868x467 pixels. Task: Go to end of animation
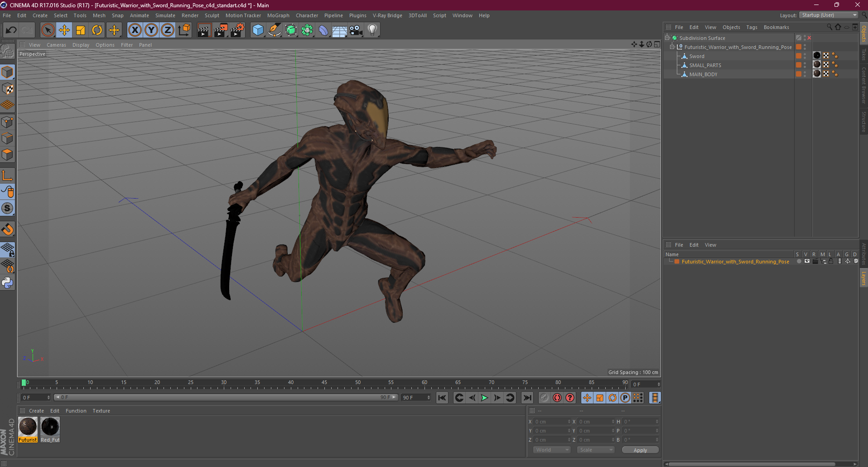click(527, 398)
